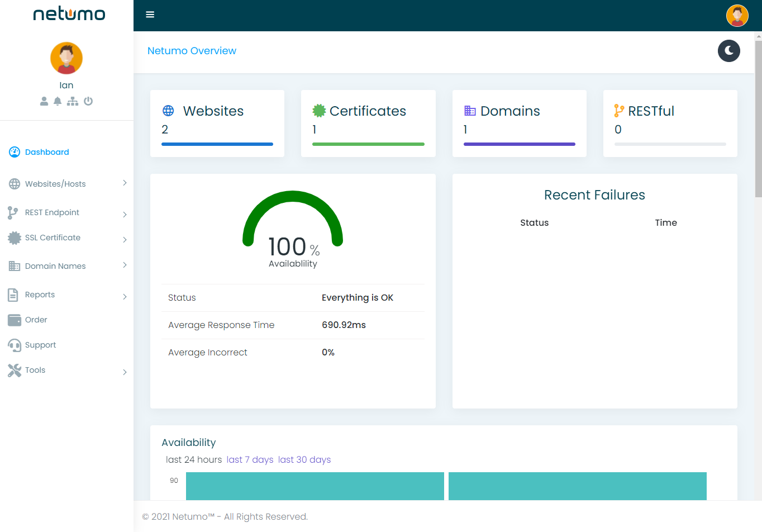Click the green Certificates progress bar
Screen dimensions: 762x532
[368, 144]
